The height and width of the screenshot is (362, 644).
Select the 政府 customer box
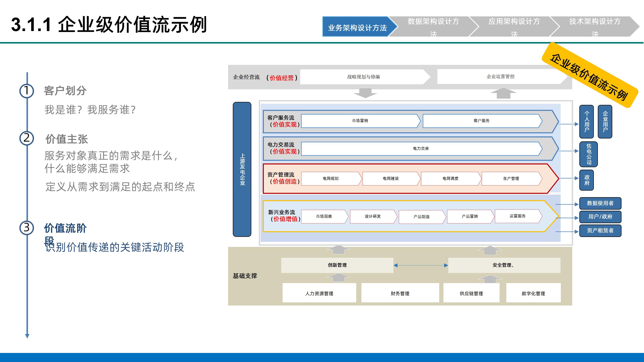click(586, 180)
